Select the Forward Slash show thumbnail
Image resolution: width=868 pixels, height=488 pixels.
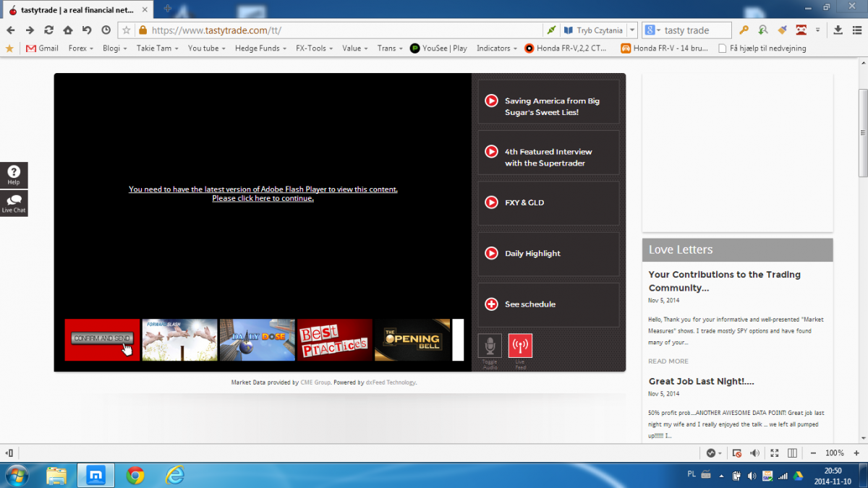(179, 340)
